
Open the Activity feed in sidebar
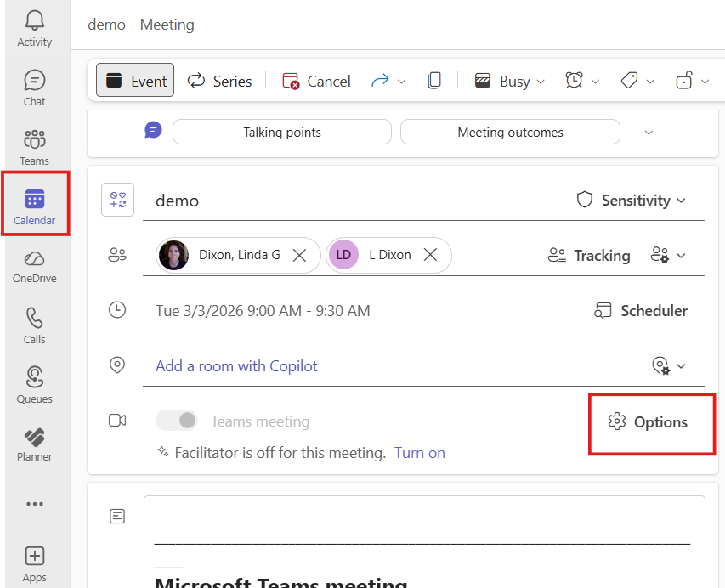[x=34, y=29]
